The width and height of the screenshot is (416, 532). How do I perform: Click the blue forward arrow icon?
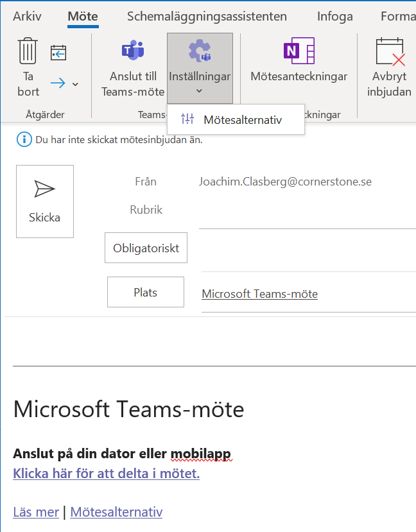click(58, 83)
